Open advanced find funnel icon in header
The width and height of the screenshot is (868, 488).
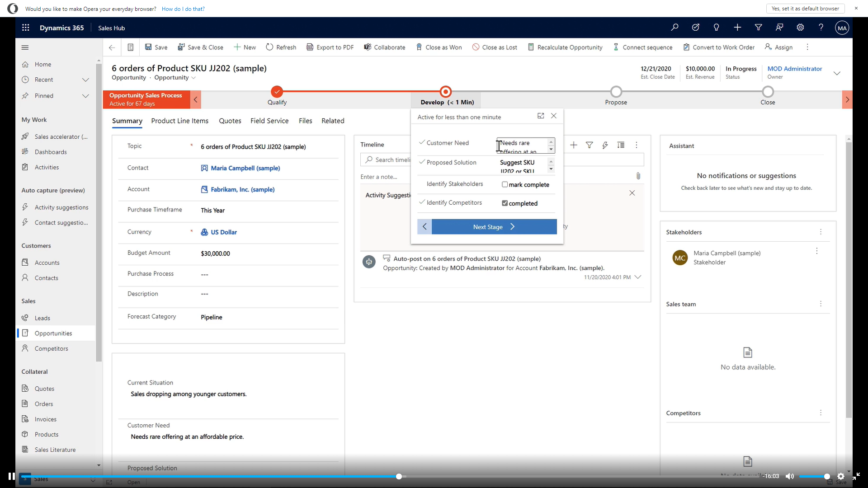[x=758, y=28]
